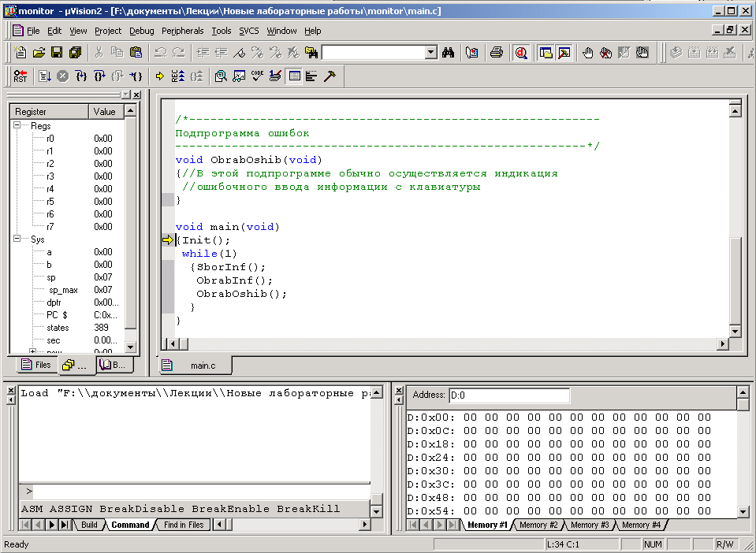Click the memory Address input field
The width and height of the screenshot is (756, 553).
(508, 395)
